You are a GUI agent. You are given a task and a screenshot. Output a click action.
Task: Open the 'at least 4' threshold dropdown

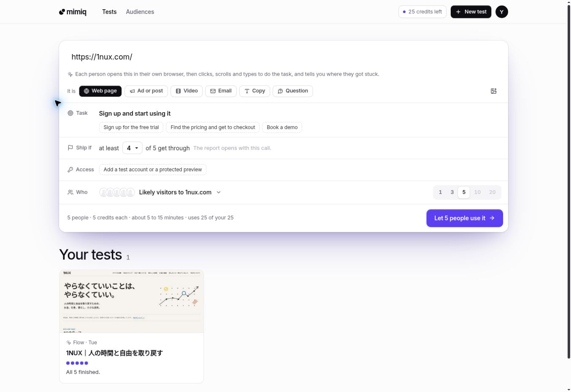pos(132,148)
